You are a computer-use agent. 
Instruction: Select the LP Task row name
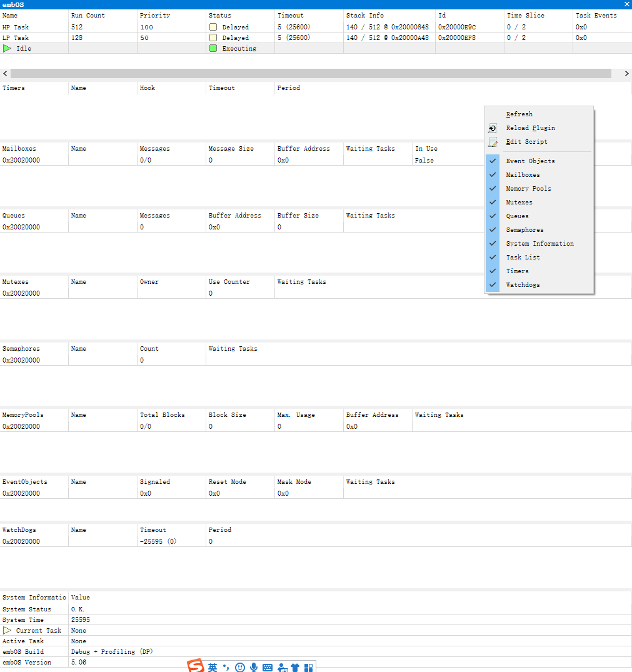point(16,38)
